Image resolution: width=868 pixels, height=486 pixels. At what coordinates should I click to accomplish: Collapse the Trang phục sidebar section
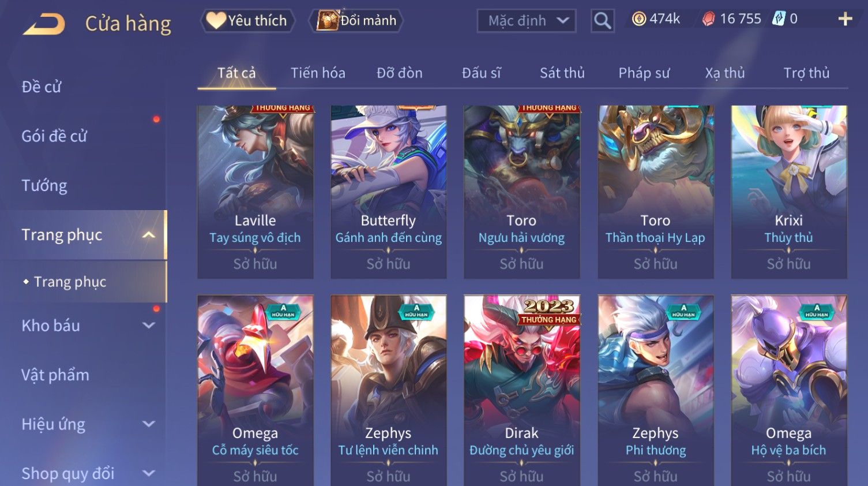[x=149, y=235]
